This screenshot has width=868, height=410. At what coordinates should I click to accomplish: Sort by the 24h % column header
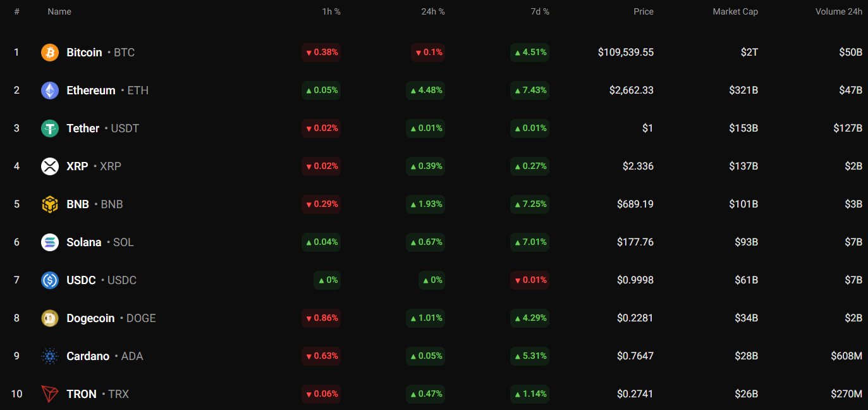433,11
